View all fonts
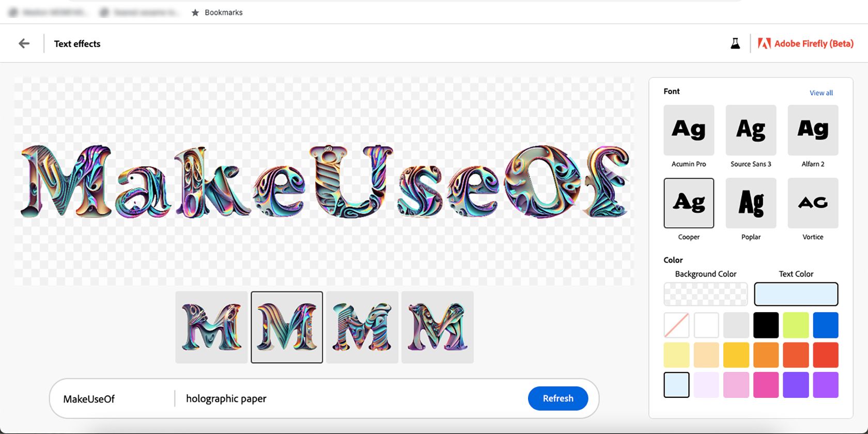Screen dimensions: 868x434 coord(821,93)
